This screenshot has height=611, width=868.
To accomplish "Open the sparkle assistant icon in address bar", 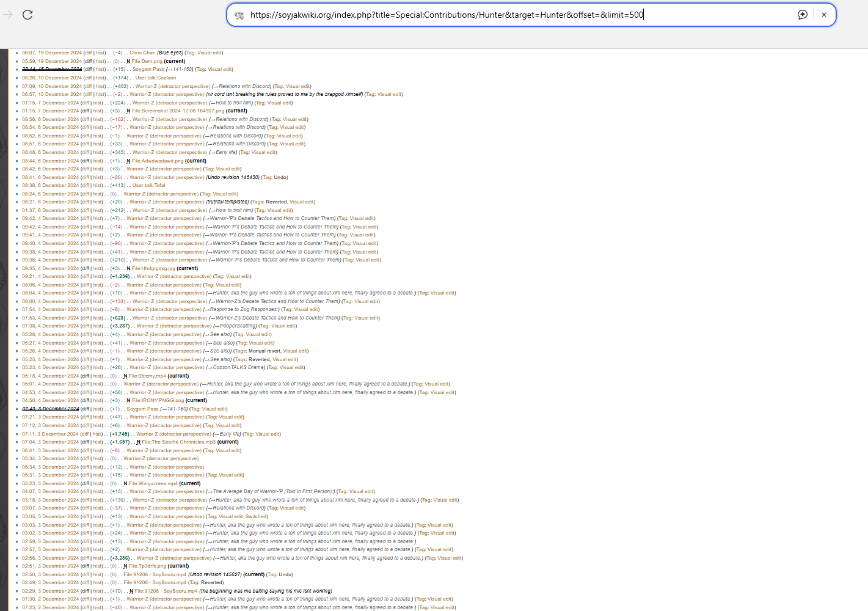I will point(803,15).
